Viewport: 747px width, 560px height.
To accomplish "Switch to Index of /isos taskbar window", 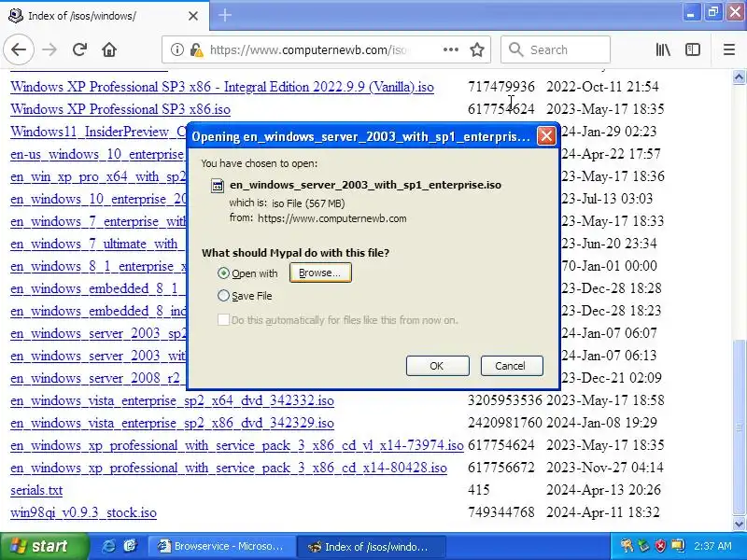I will 371,546.
